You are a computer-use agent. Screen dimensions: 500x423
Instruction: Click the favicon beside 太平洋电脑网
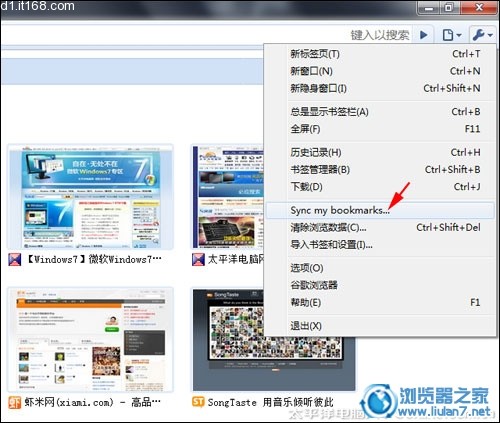click(198, 259)
